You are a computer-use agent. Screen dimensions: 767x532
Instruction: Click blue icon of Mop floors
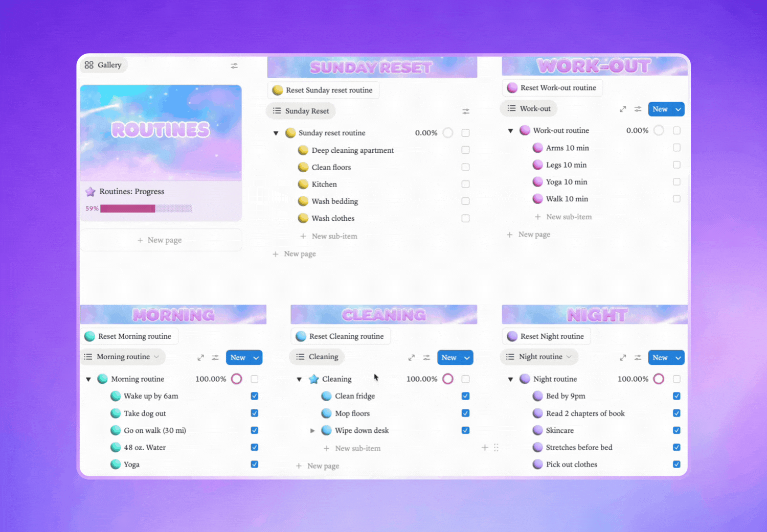[326, 413]
